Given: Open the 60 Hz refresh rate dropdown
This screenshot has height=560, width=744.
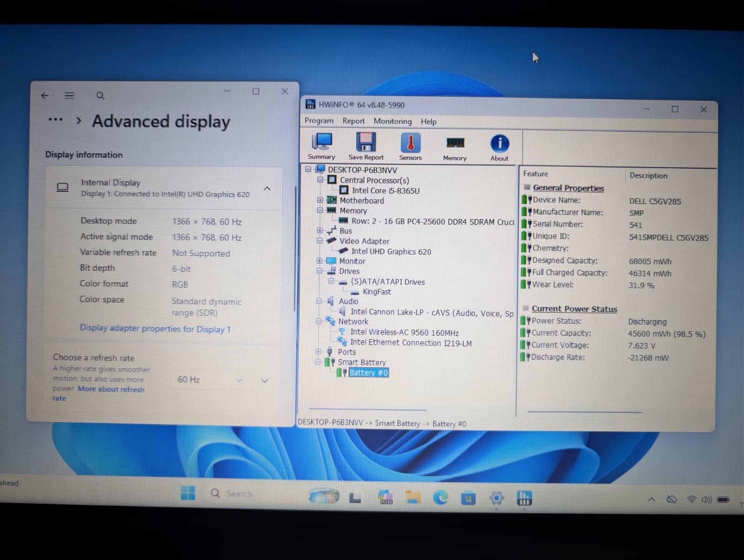Looking at the screenshot, I should (210, 380).
